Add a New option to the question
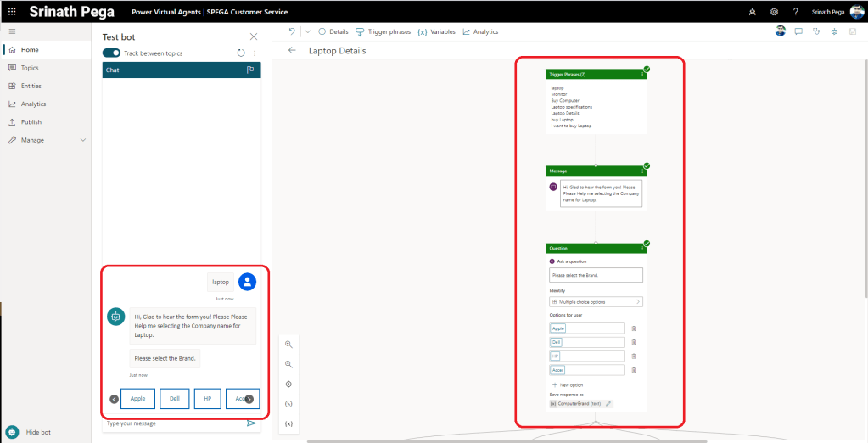 pos(570,384)
